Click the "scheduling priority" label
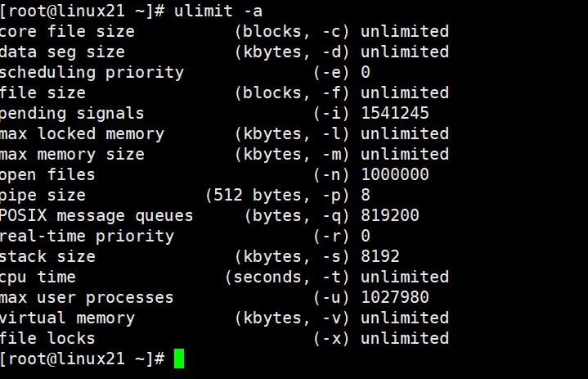Viewport: 588px width, 379px height. tap(92, 72)
